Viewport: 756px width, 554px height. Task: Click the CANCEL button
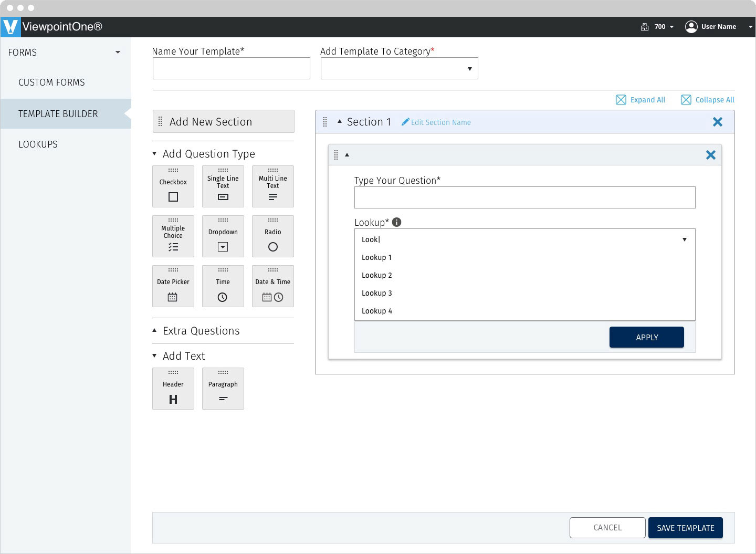(607, 528)
